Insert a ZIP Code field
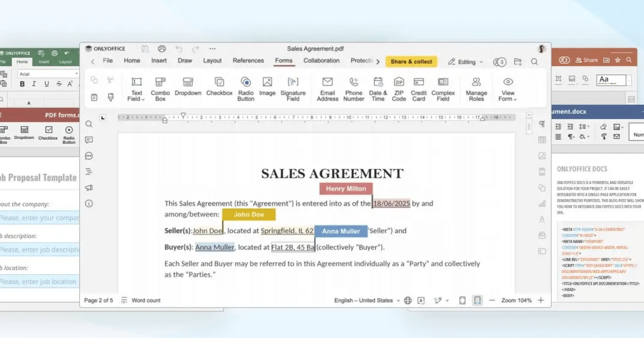 point(399,89)
